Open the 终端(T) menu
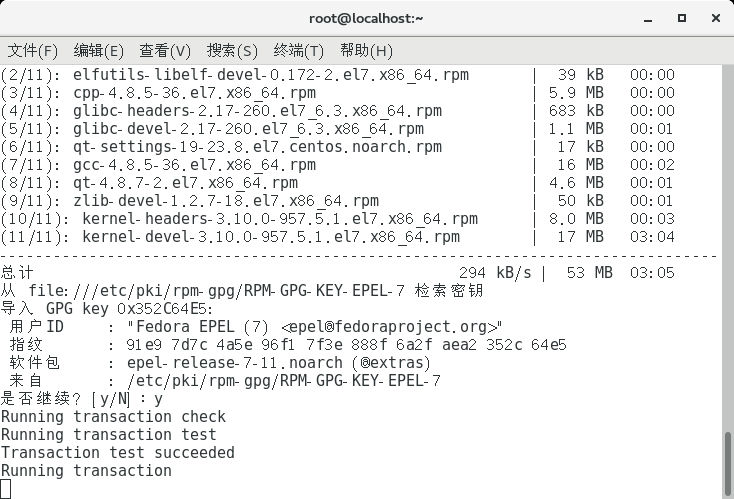Image resolution: width=734 pixels, height=499 pixels. click(299, 51)
